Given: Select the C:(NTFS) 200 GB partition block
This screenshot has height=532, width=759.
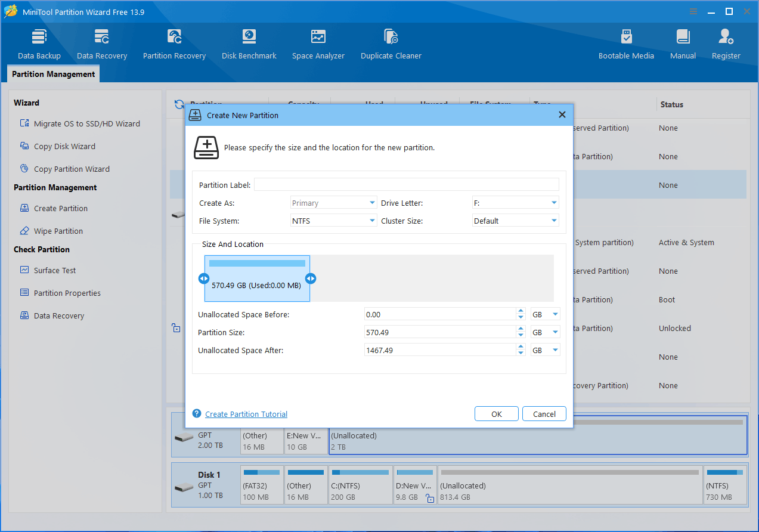Looking at the screenshot, I should click(360, 485).
